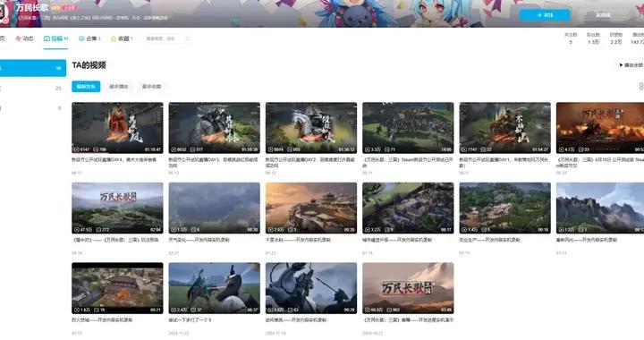
Task: Toggle the grid layout view icon at right edge
Action: tap(641, 86)
